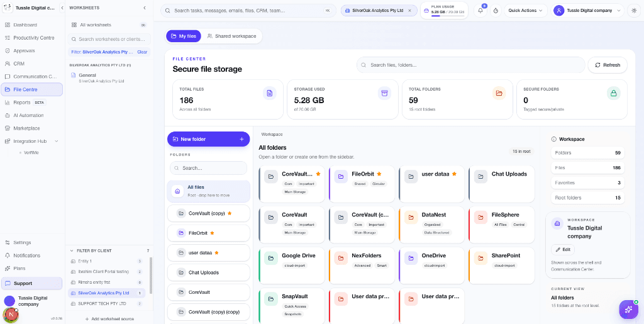This screenshot has height=324, width=644.
Task: Click the Filter by Client list scrollbar
Action: (151, 275)
